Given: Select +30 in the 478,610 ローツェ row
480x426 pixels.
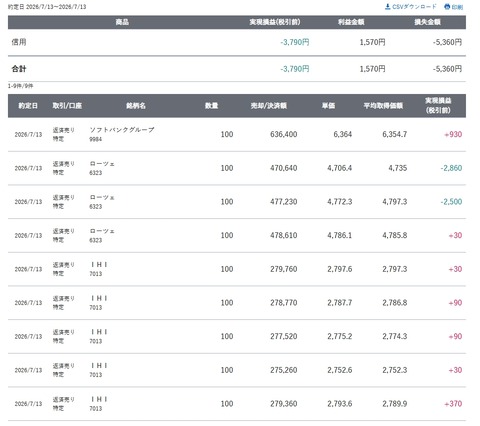Looking at the screenshot, I should coord(455,235).
